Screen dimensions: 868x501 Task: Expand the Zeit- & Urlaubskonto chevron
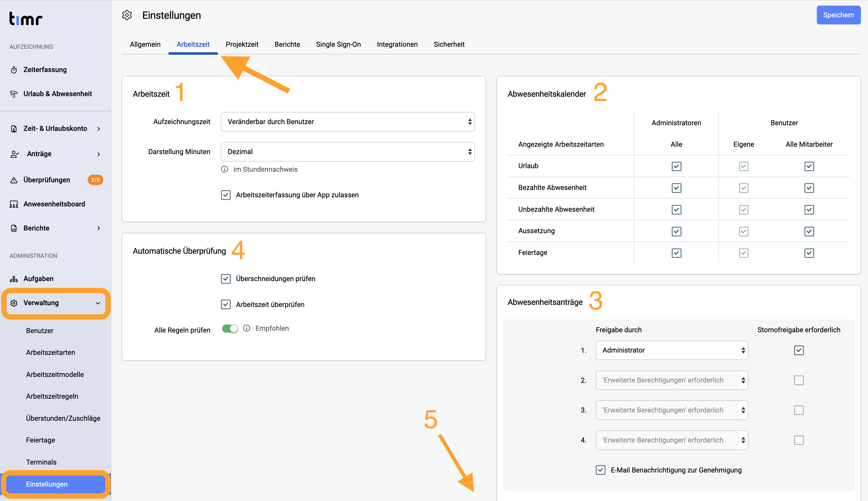pos(99,129)
